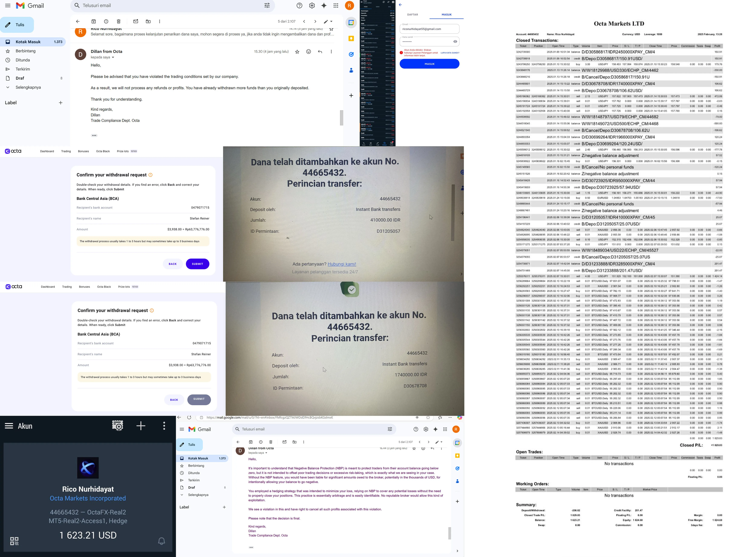Show search options in upper Gmail search bar

point(267,5)
